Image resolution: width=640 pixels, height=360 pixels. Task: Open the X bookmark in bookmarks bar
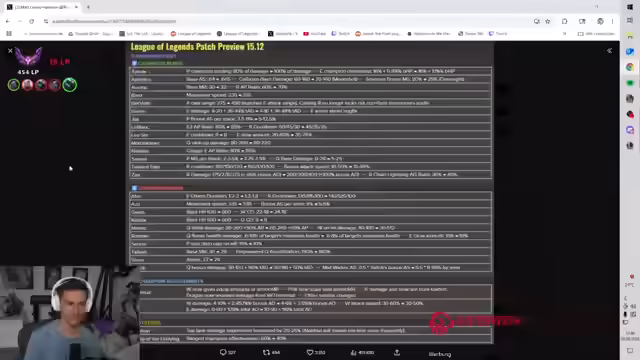pos(283,33)
